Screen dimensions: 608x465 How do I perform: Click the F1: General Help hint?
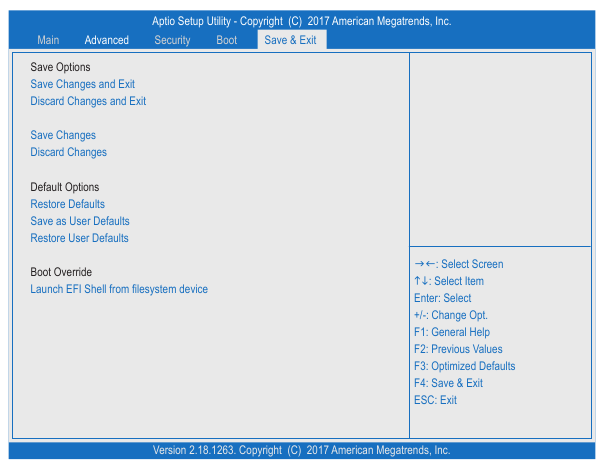click(x=451, y=332)
